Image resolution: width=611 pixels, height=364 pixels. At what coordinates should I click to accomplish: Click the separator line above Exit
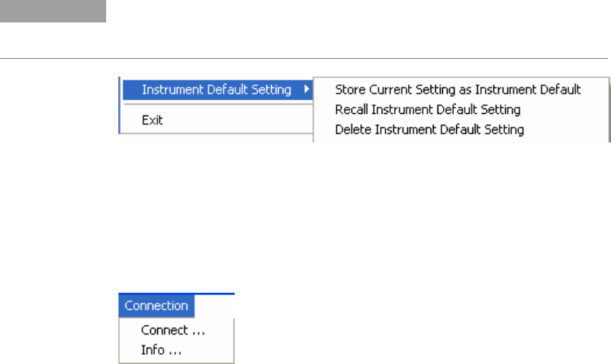(x=218, y=105)
